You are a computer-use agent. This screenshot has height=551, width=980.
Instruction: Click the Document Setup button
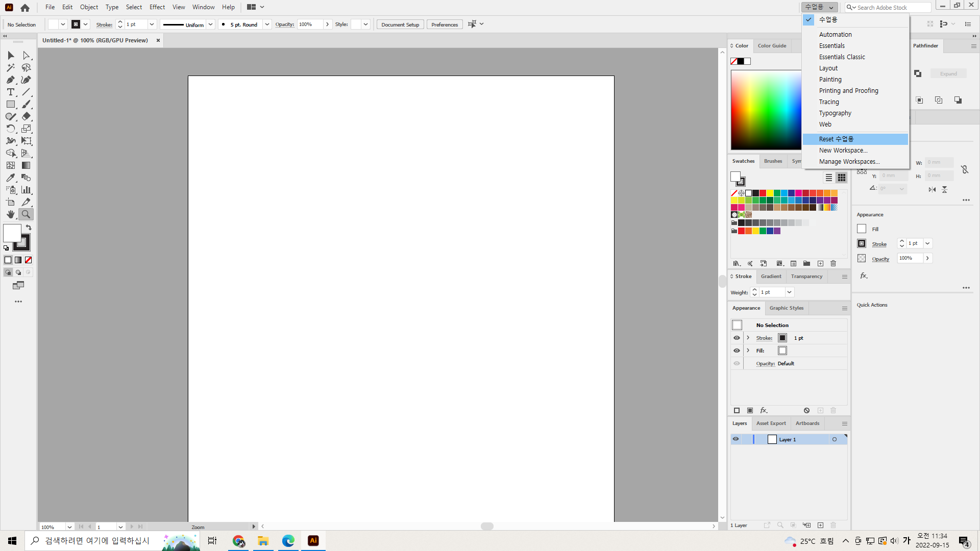point(400,24)
